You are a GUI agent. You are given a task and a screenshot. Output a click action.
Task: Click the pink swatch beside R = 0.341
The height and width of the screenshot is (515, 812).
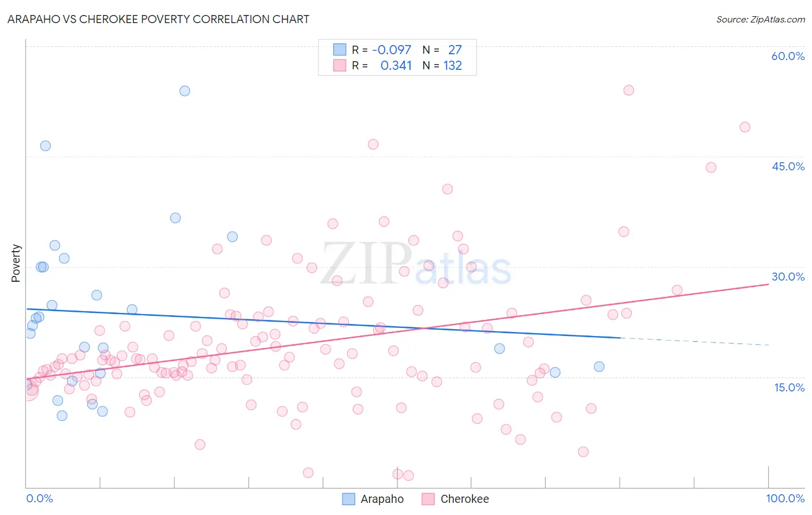[340, 65]
